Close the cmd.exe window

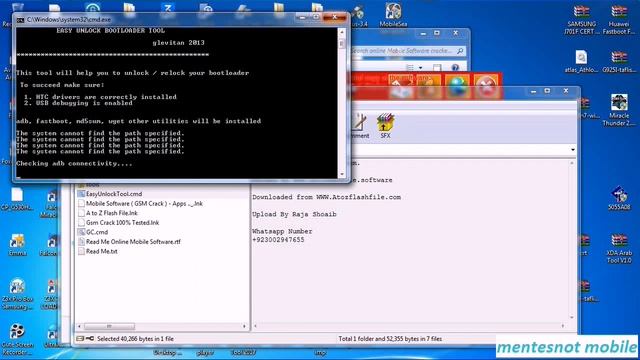point(334,17)
